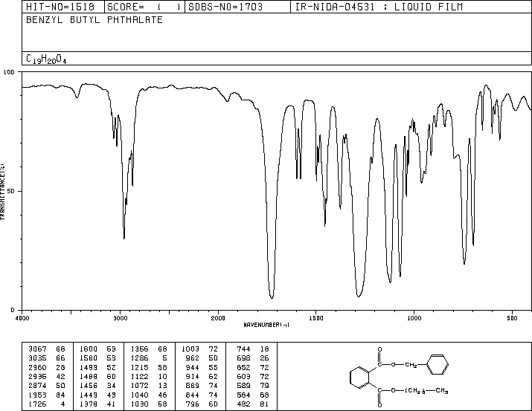
Task: Click the 698 peak table entry
Action: pyautogui.click(x=253, y=357)
